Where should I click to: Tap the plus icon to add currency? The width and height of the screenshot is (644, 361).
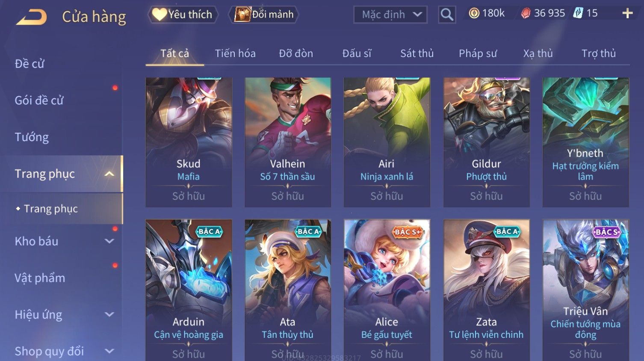pos(627,14)
